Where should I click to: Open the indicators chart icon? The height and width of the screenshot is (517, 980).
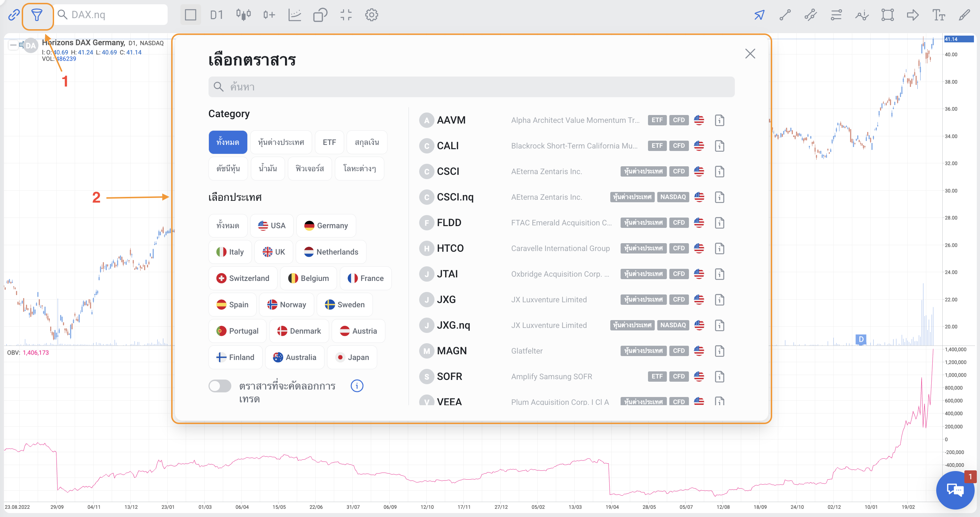[294, 15]
